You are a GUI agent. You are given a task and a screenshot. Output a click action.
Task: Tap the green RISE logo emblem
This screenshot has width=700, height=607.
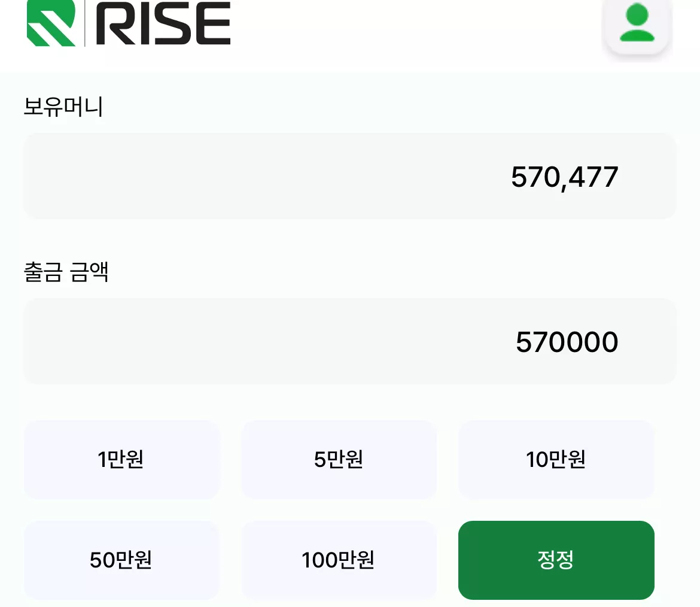[51, 23]
